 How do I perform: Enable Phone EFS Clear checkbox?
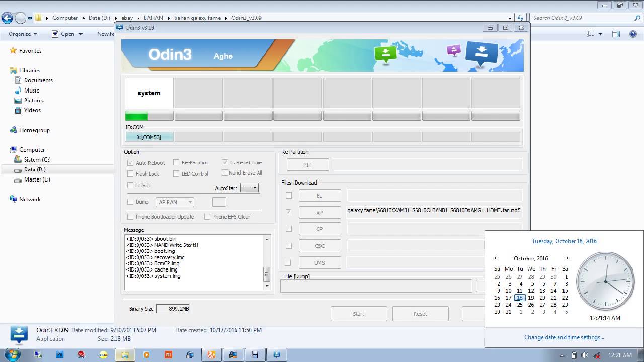(x=207, y=217)
